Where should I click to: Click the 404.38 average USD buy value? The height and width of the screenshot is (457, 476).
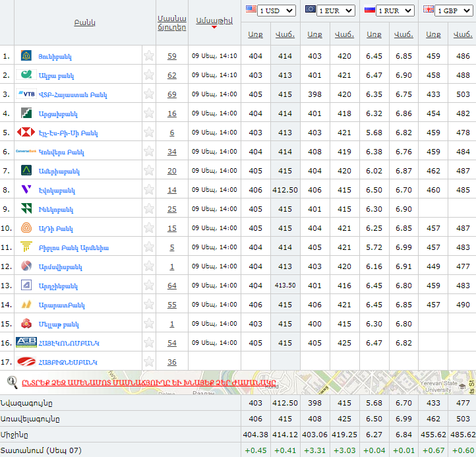pos(255,435)
